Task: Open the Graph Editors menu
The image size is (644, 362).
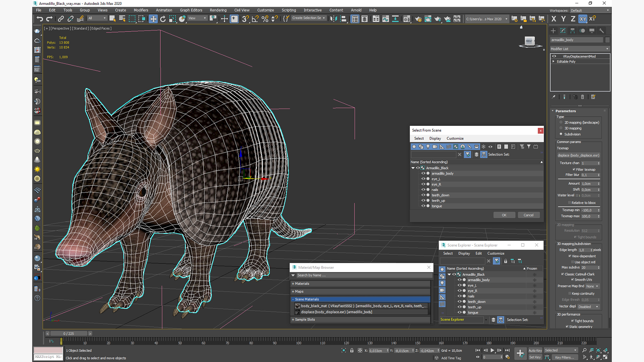Action: (191, 10)
